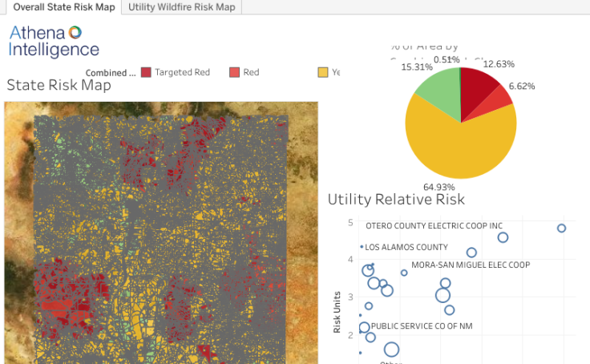Image resolution: width=590 pixels, height=364 pixels.
Task: Switch to Utility Wildfire Risk Map tab
Action: click(182, 7)
